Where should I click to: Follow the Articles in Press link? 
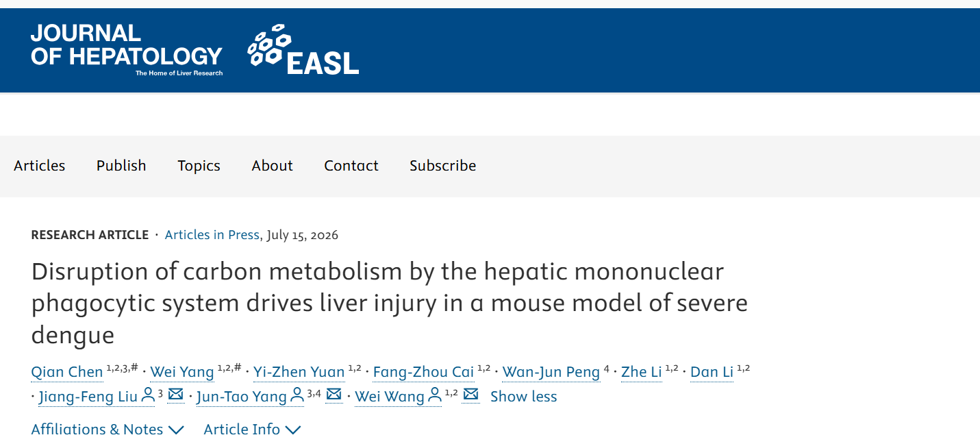(212, 235)
